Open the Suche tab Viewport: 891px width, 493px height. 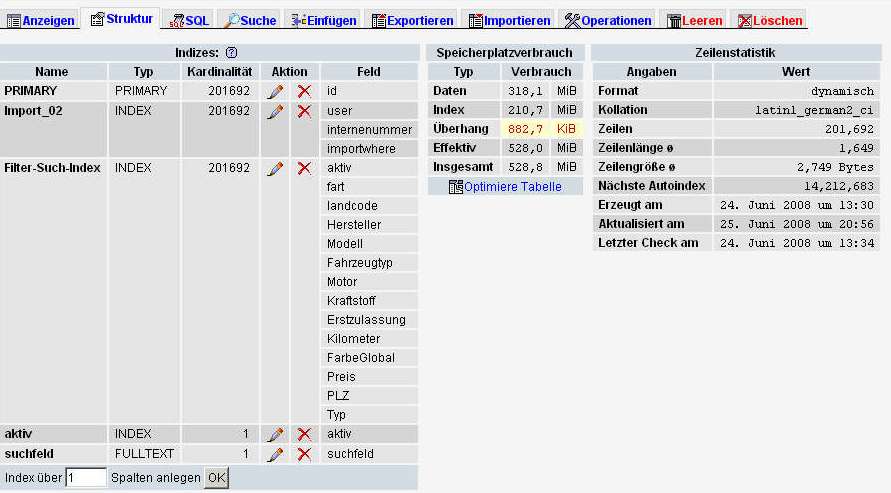click(250, 20)
